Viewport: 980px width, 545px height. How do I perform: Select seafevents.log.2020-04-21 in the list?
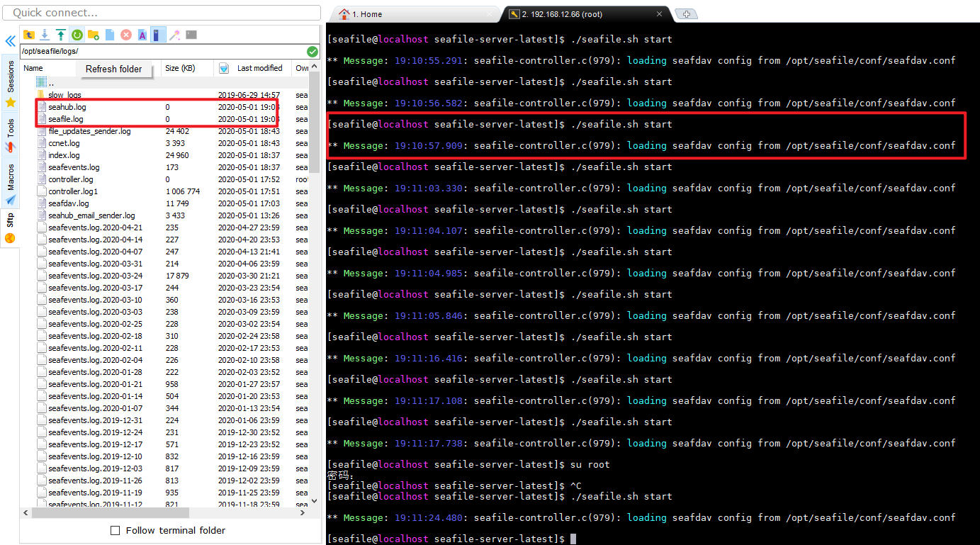tap(95, 227)
